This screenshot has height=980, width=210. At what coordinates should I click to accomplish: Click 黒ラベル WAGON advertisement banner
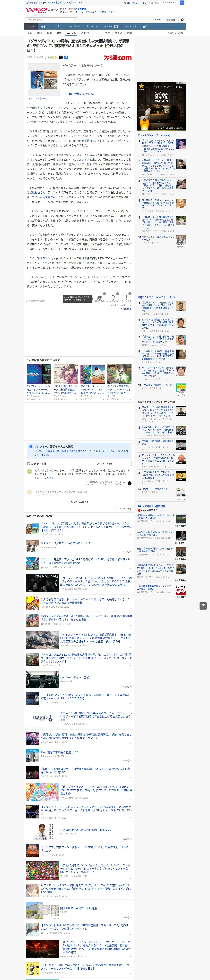(162, 106)
